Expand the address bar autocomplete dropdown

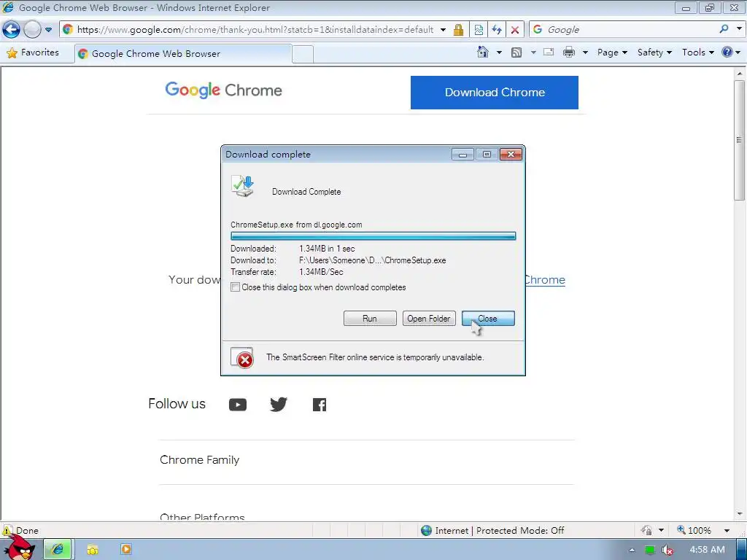(443, 29)
